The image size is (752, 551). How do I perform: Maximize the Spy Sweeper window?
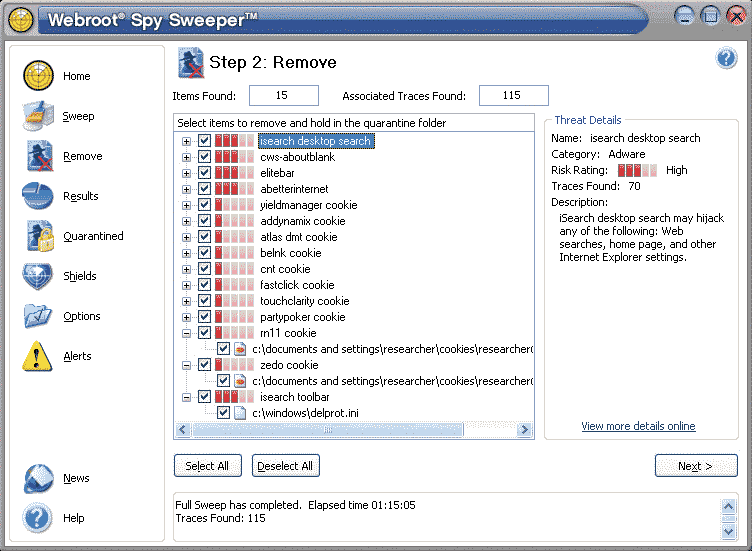point(710,16)
